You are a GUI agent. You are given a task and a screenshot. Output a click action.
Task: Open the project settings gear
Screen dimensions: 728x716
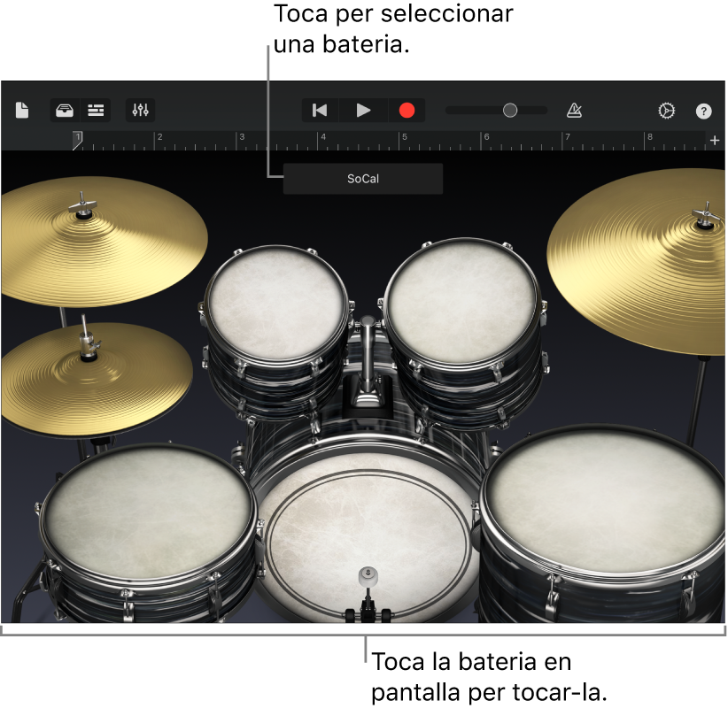pos(668,110)
